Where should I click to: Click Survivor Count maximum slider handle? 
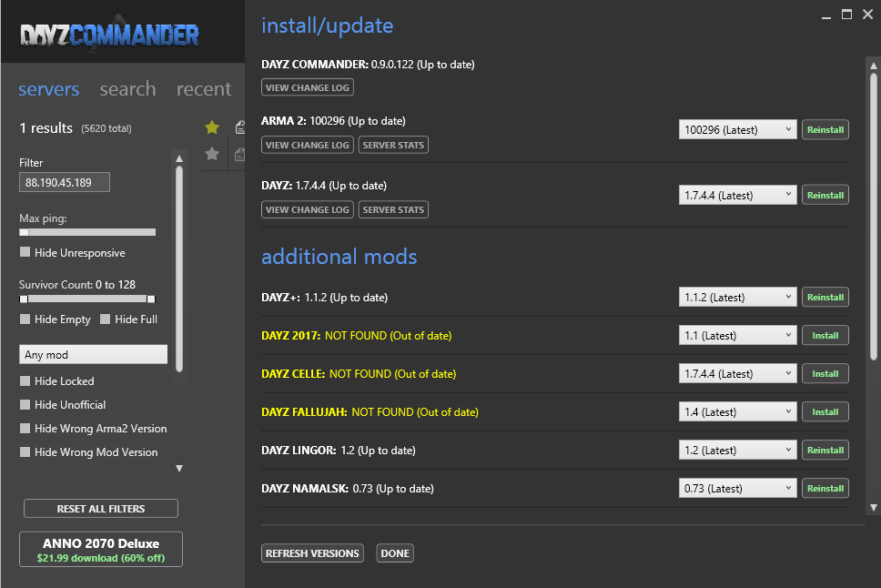[150, 299]
